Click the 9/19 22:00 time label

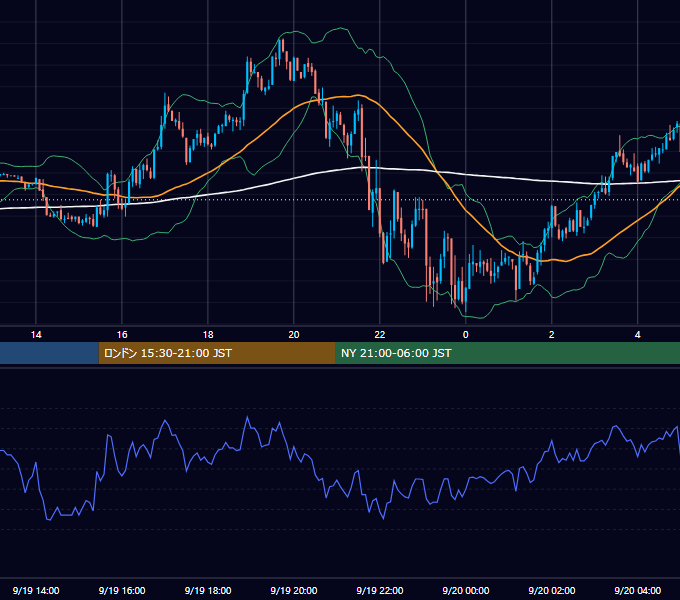click(x=380, y=590)
